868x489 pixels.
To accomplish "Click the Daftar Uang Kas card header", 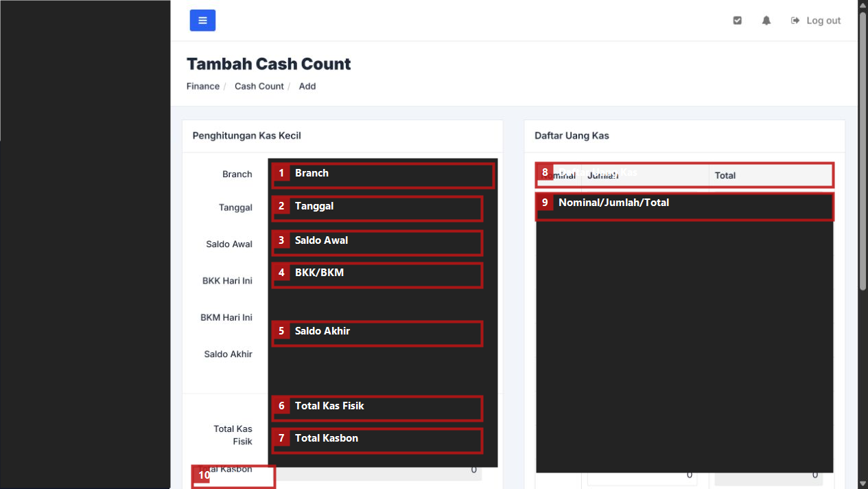I will pyautogui.click(x=684, y=136).
